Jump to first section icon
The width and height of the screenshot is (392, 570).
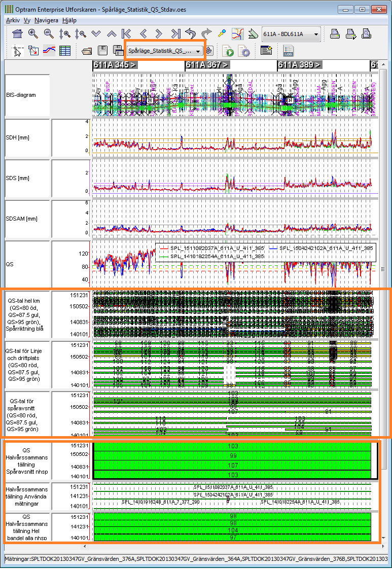click(x=127, y=34)
